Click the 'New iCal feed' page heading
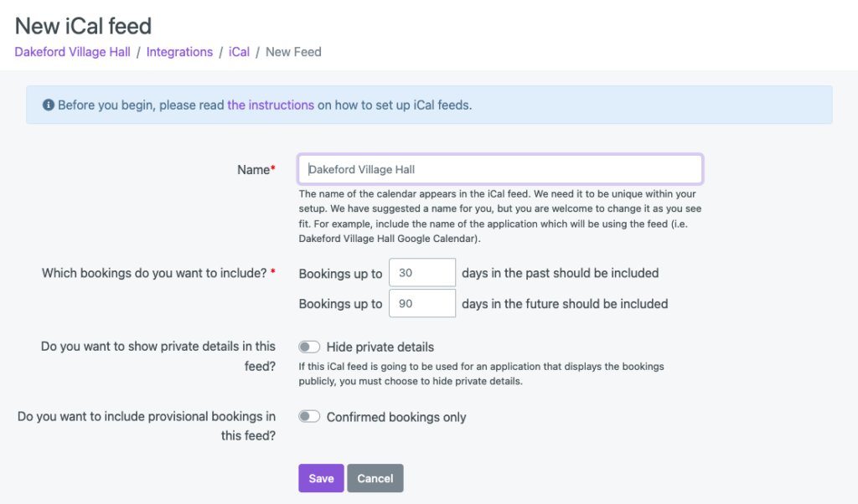 [83, 26]
